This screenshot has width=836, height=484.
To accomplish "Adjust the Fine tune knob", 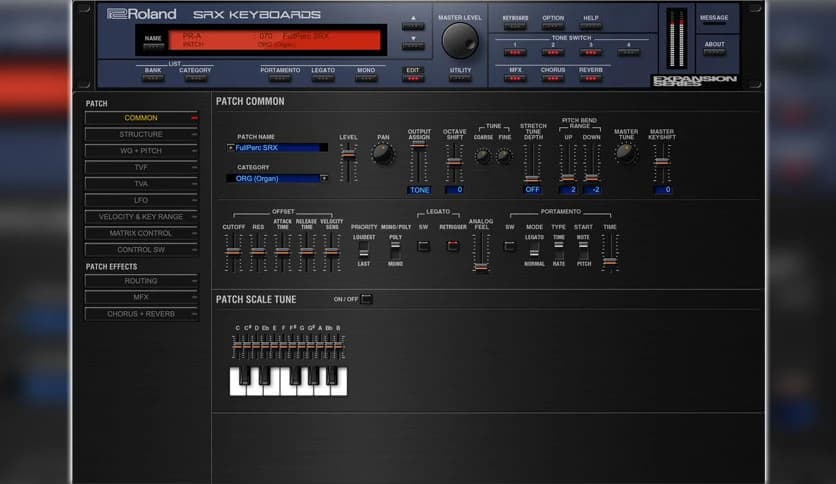I will click(x=504, y=156).
